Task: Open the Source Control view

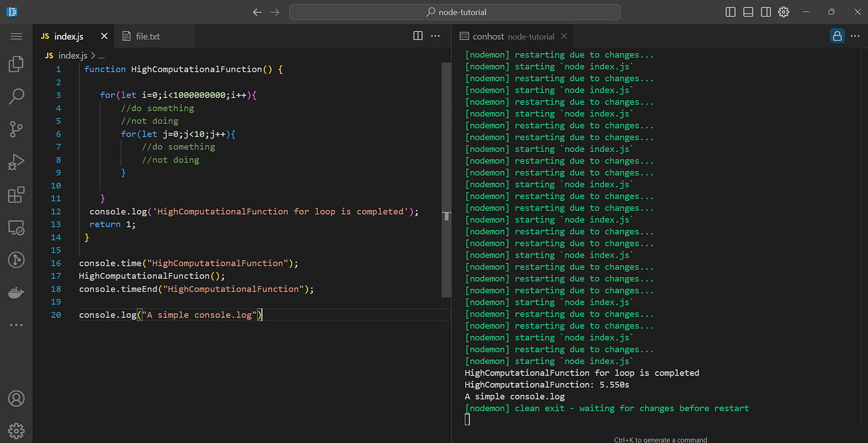Action: [x=16, y=129]
